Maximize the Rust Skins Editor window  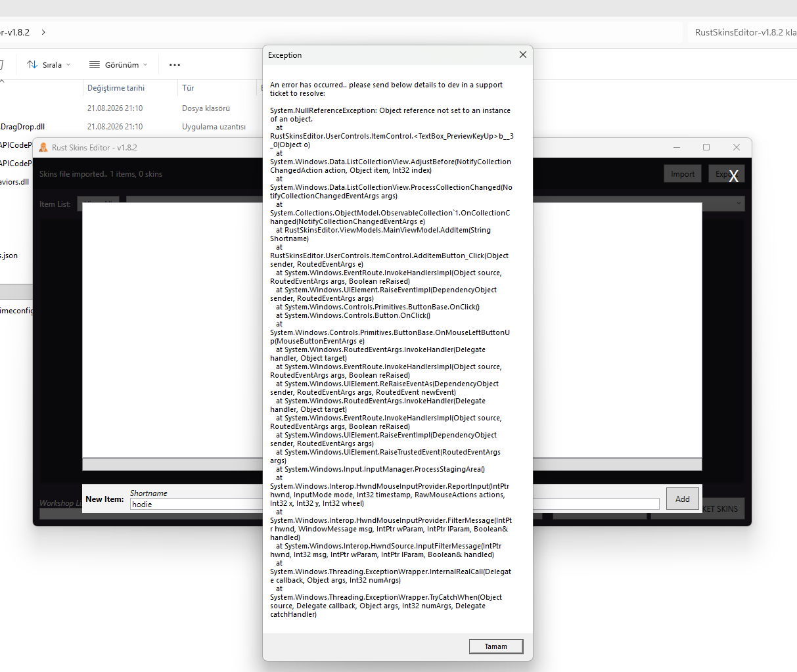tap(706, 147)
